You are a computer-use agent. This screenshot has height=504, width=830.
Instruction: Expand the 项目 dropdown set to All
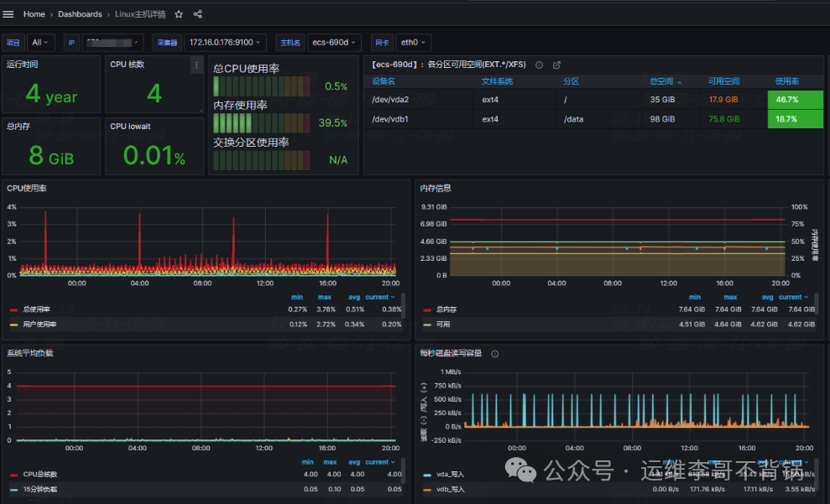pyautogui.click(x=41, y=42)
